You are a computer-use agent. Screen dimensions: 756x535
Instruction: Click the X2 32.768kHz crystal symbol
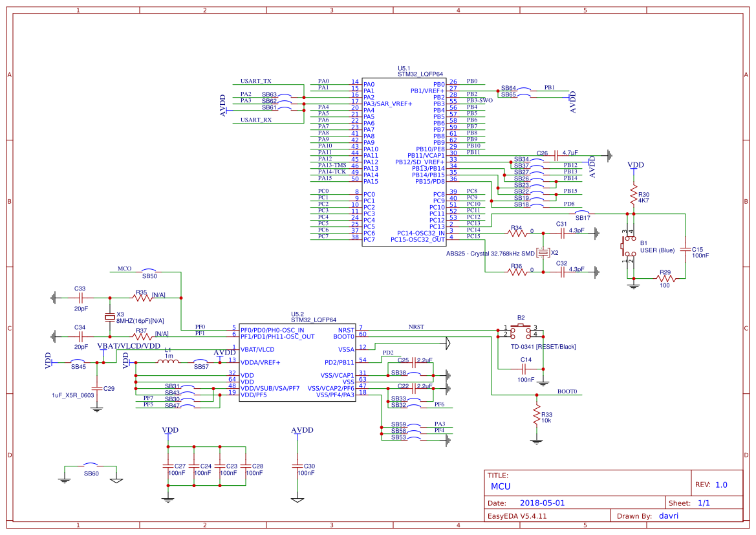(x=543, y=252)
